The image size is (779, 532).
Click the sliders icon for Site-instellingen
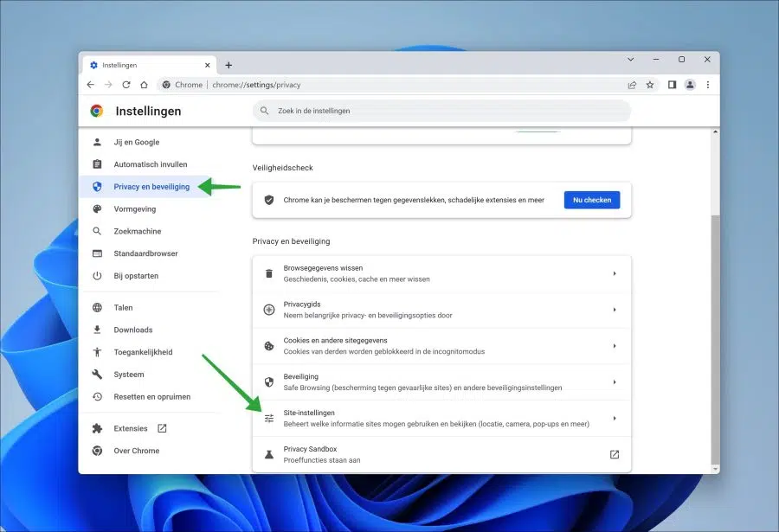(269, 419)
